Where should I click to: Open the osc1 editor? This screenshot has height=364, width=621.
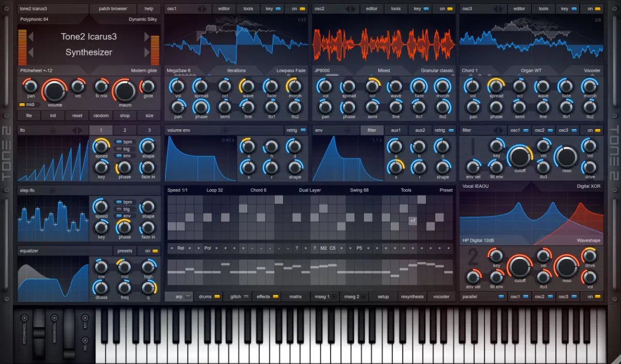point(225,8)
